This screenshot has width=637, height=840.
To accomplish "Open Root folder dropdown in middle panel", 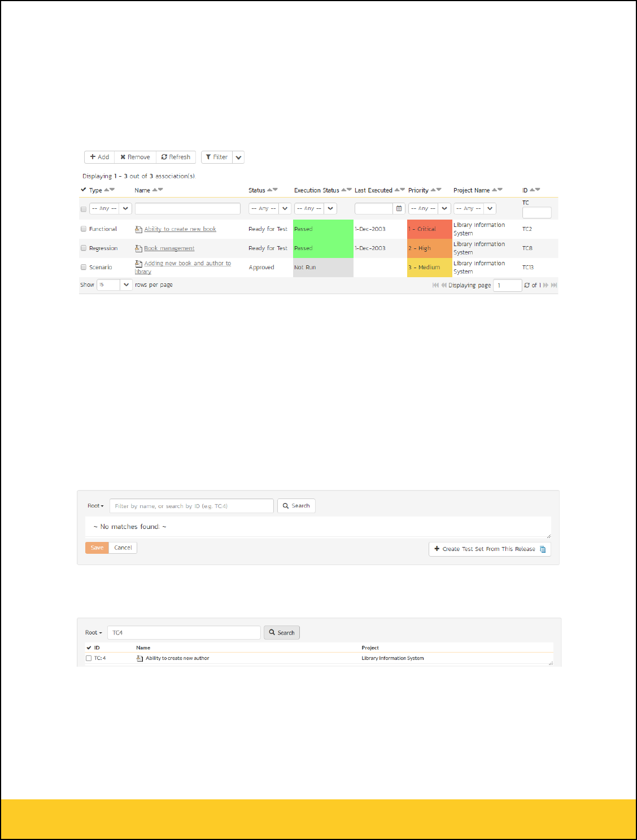I will pyautogui.click(x=95, y=506).
